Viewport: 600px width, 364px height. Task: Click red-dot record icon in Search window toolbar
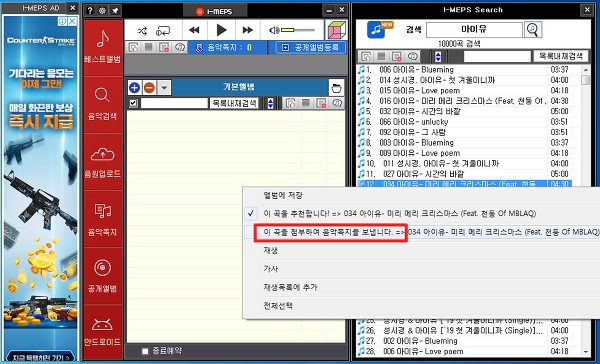coord(397,57)
